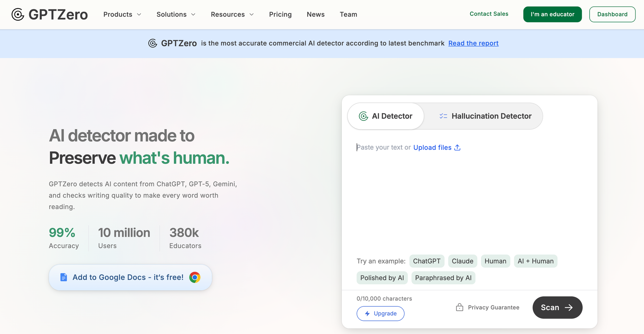The width and height of the screenshot is (644, 334).
Task: Try the ChatGPT example text
Action: [427, 261]
